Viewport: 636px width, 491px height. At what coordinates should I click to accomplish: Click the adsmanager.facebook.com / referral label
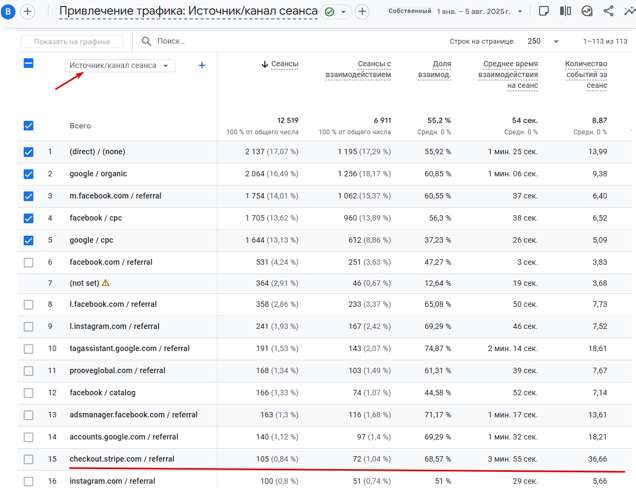(x=133, y=415)
